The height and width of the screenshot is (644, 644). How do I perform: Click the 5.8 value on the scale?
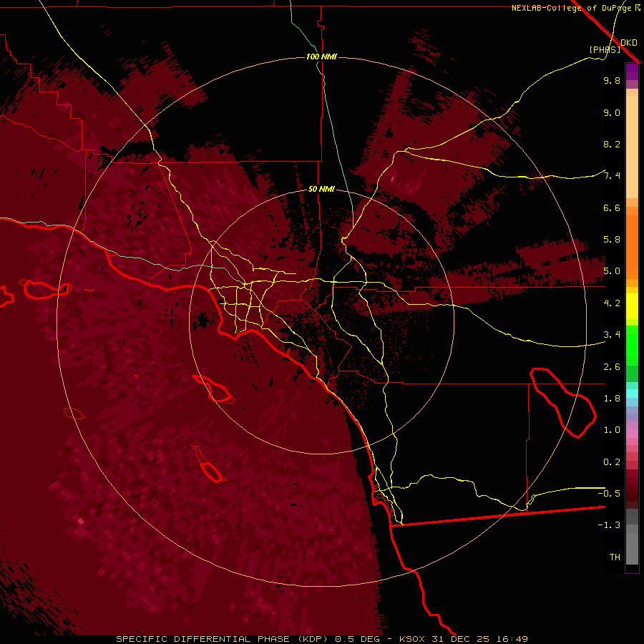612,240
